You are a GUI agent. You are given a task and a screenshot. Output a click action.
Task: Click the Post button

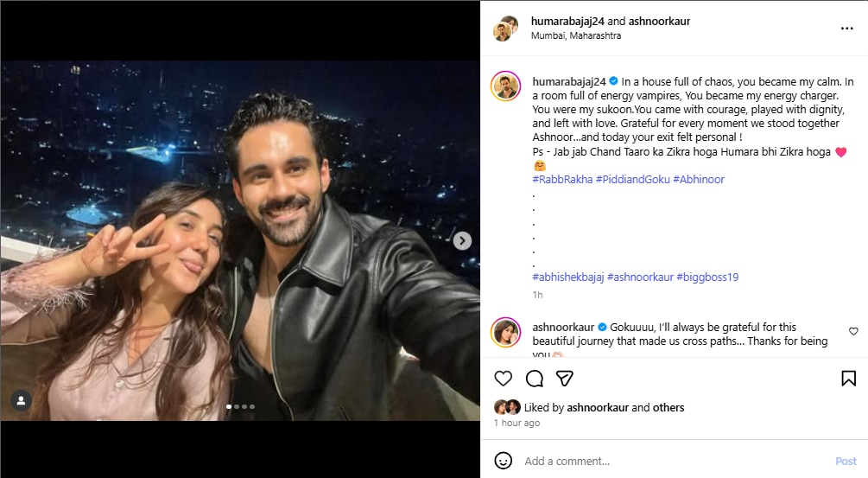click(846, 462)
